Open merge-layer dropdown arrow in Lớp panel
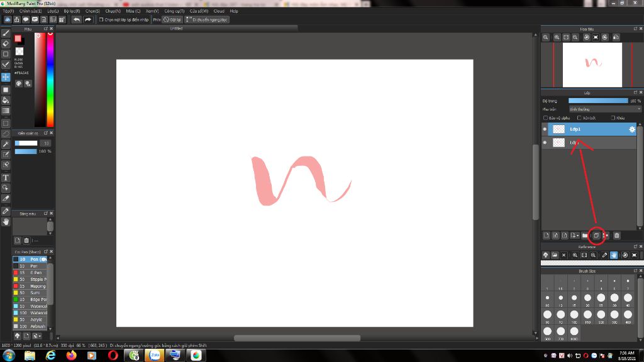 click(575, 236)
